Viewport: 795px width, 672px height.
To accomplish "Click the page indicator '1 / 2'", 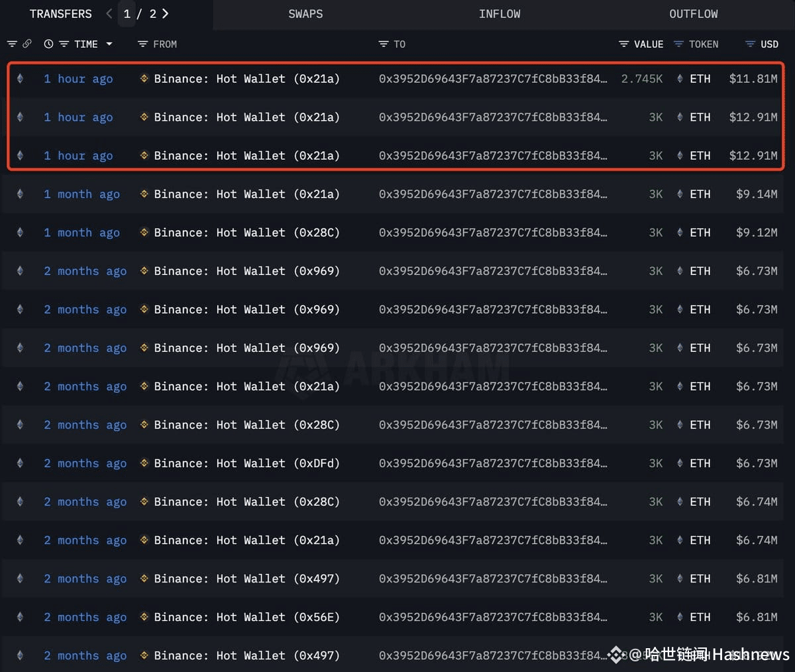I will click(x=140, y=14).
